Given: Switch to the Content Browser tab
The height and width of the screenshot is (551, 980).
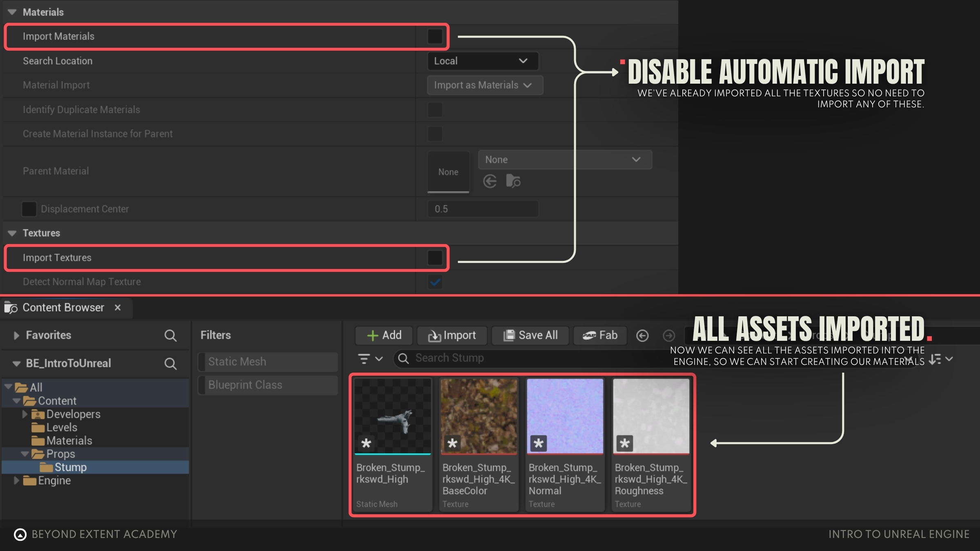Looking at the screenshot, I should click(63, 308).
